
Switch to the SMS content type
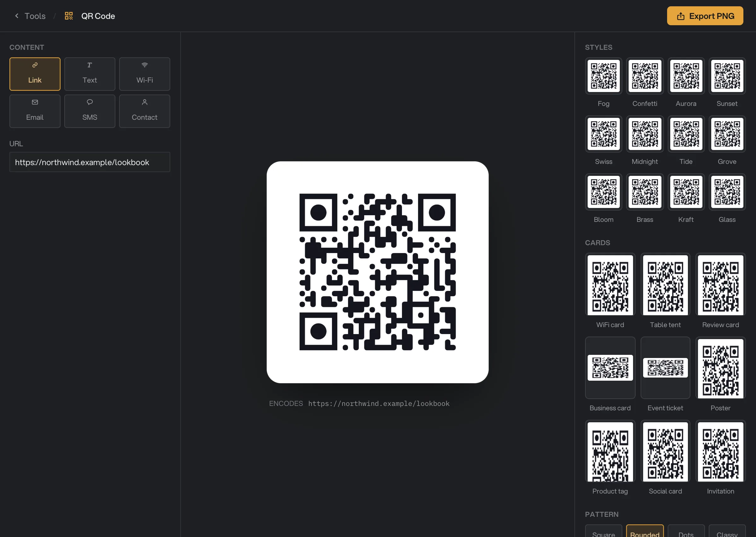[x=90, y=111]
